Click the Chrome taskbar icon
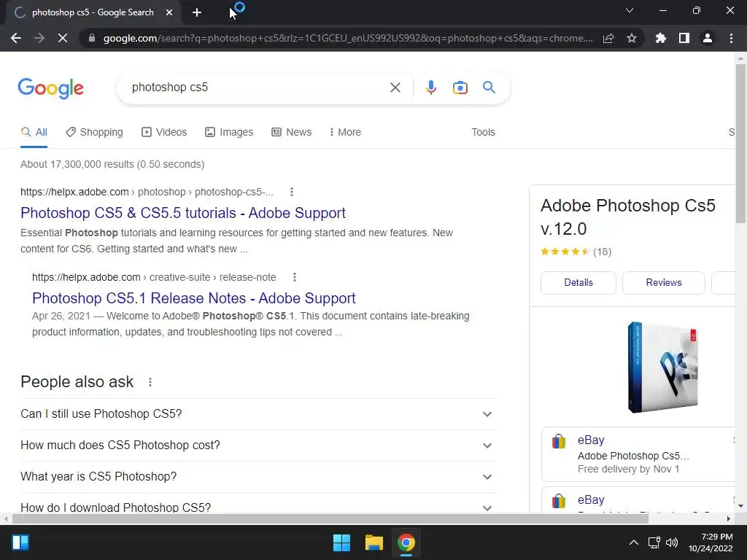Image resolution: width=747 pixels, height=560 pixels. tap(406, 542)
